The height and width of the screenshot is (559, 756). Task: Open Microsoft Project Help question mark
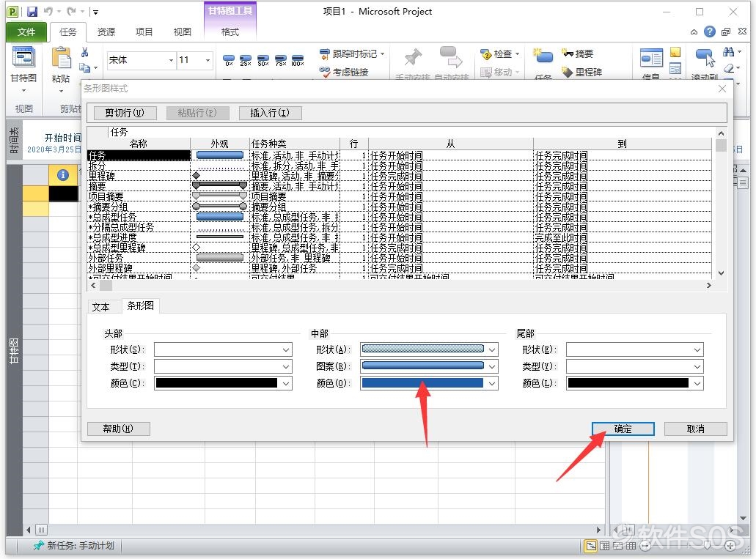(x=709, y=32)
